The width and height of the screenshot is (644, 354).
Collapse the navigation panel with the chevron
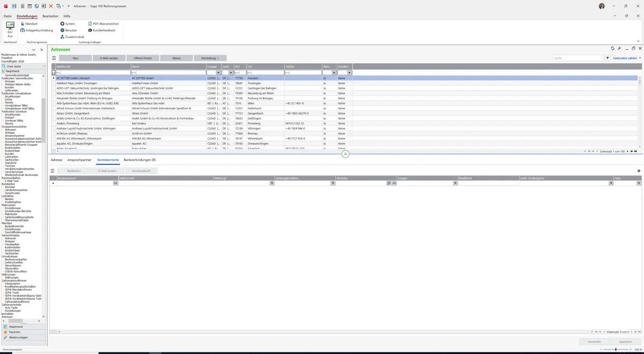pyautogui.click(x=33, y=50)
